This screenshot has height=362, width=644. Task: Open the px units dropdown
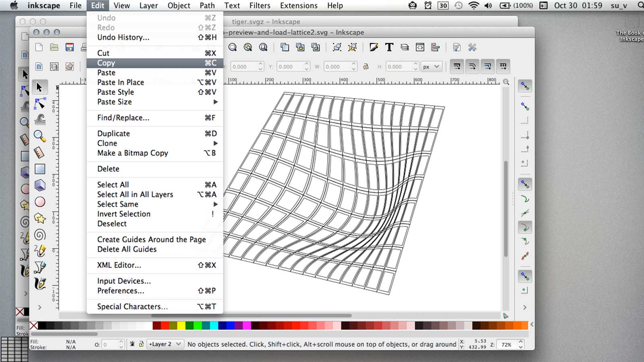(x=431, y=67)
